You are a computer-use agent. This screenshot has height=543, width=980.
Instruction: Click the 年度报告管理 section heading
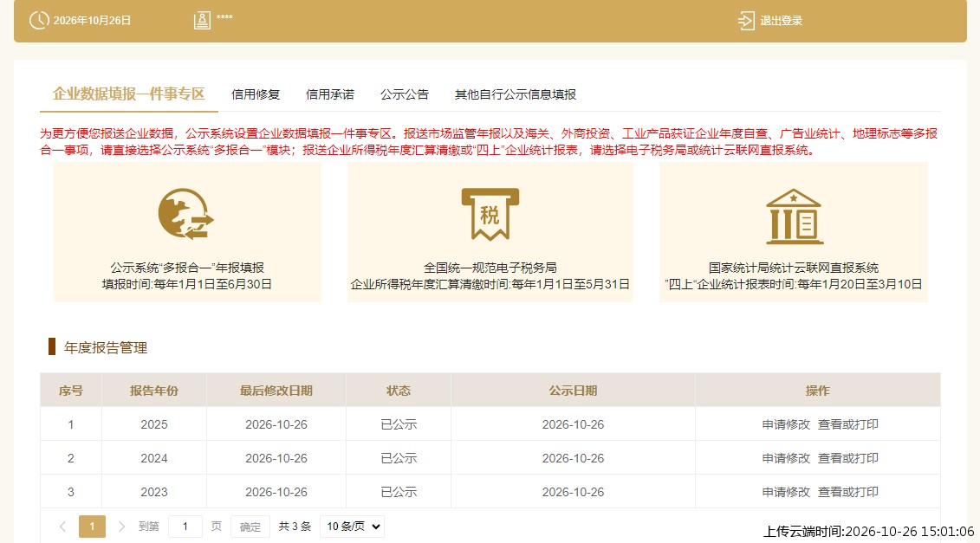coord(106,347)
